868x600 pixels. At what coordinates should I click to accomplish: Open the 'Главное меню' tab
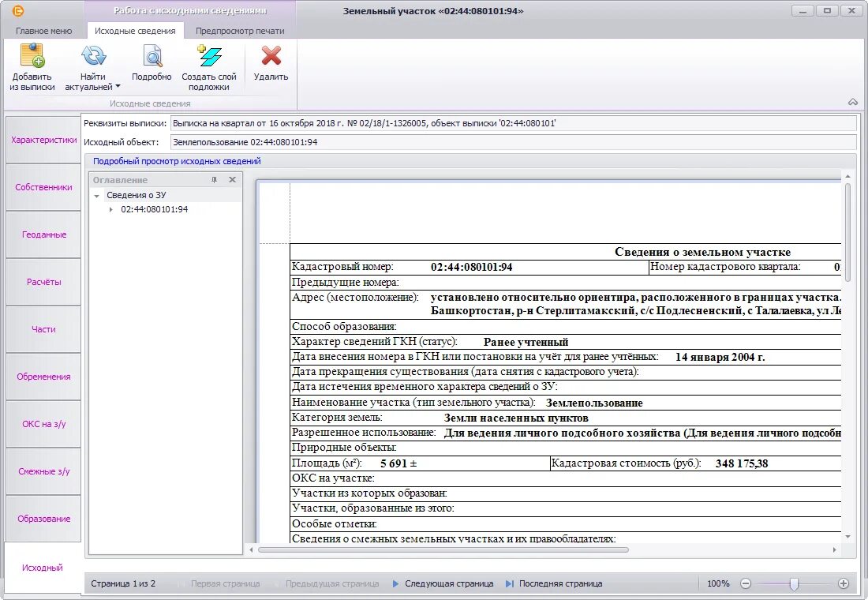pyautogui.click(x=43, y=31)
